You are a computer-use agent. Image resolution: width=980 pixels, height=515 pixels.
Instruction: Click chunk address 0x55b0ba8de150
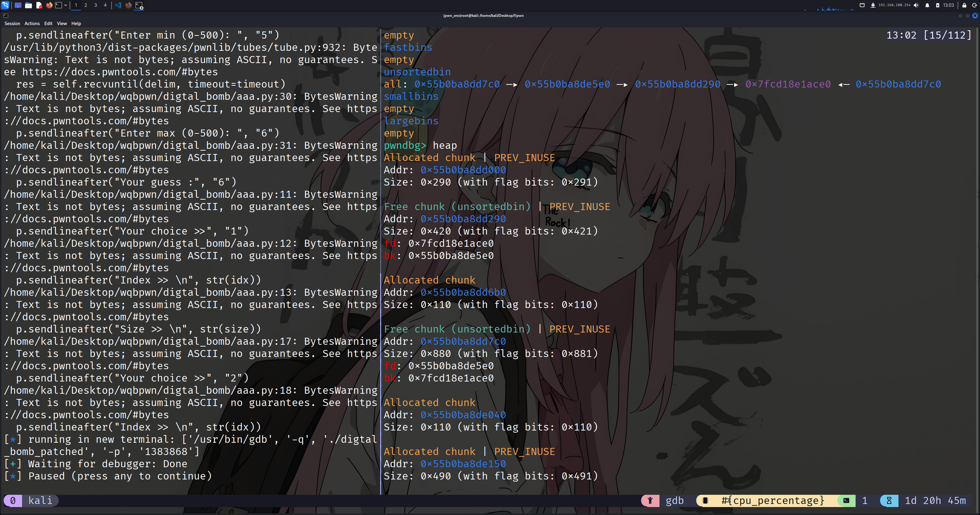[x=463, y=464]
